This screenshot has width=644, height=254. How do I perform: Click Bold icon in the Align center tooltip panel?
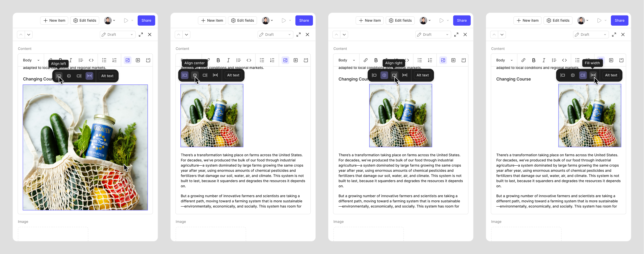click(218, 60)
